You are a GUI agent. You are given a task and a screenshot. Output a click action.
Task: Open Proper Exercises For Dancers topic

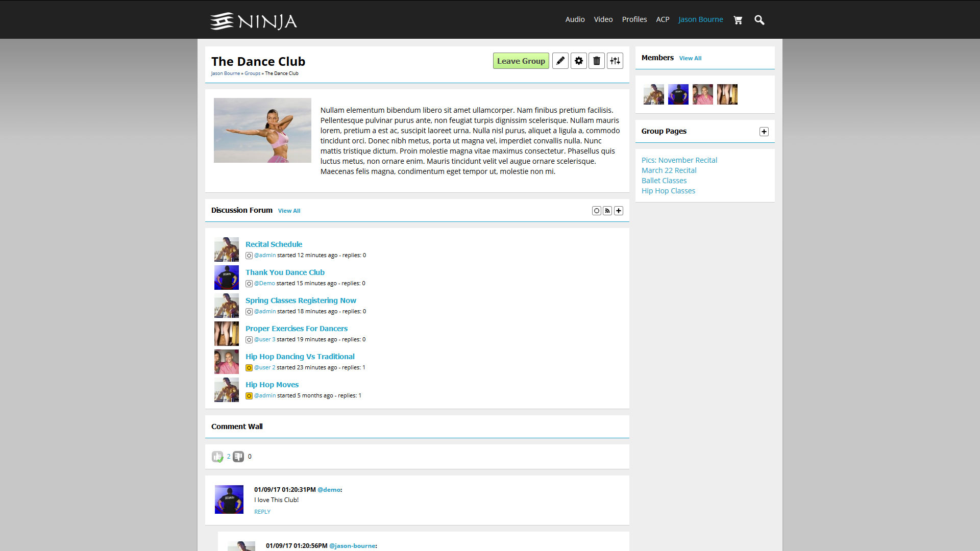[297, 329]
